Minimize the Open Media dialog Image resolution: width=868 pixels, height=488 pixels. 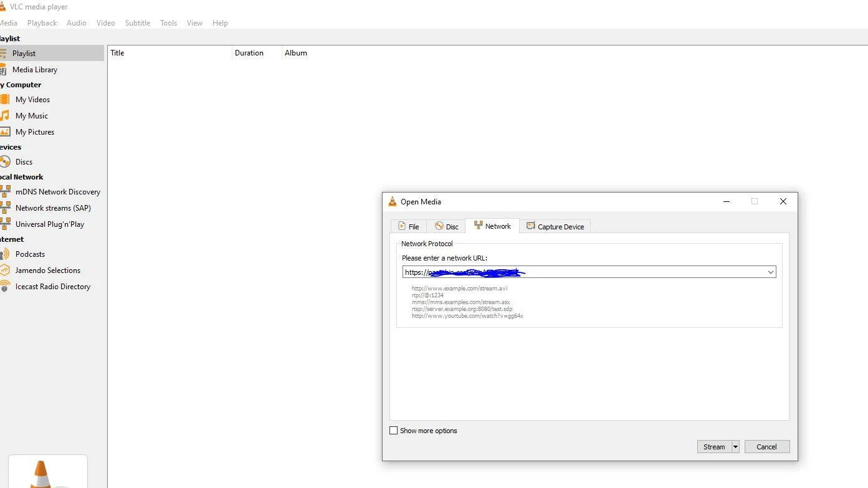pos(727,201)
